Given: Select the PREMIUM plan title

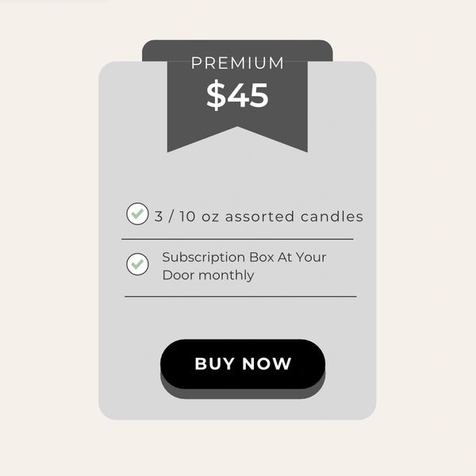Looking at the screenshot, I should (237, 63).
